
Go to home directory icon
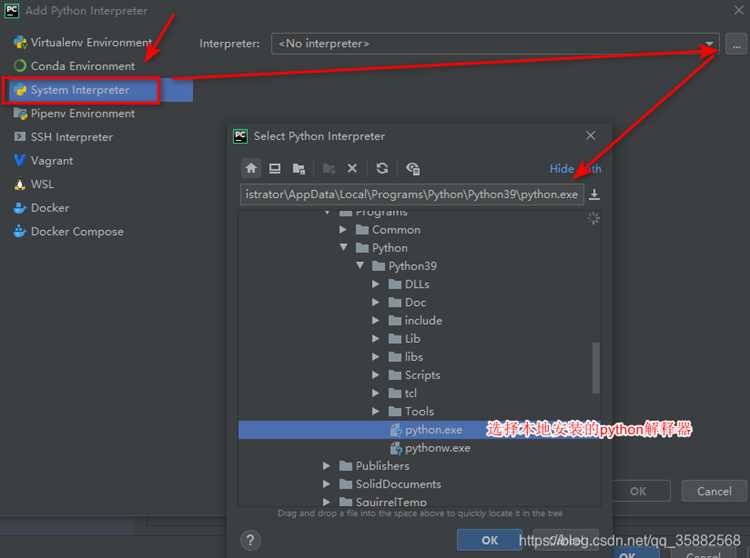point(251,168)
